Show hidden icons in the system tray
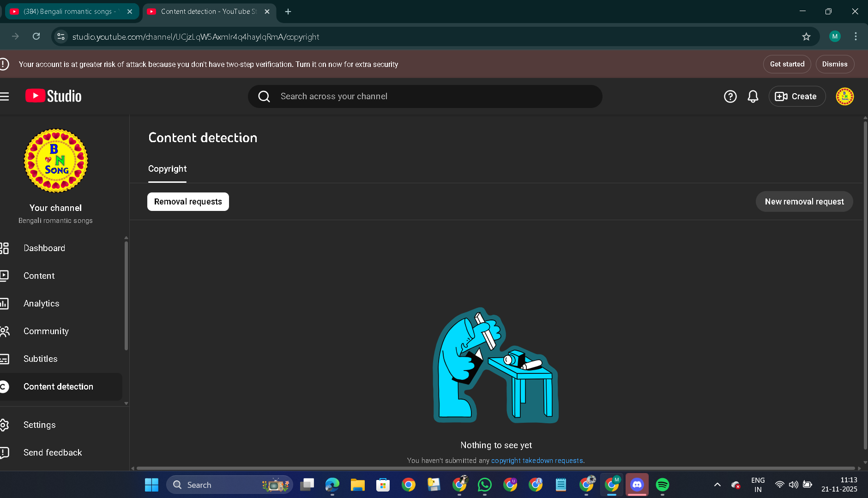Viewport: 868px width, 498px height. coord(717,485)
